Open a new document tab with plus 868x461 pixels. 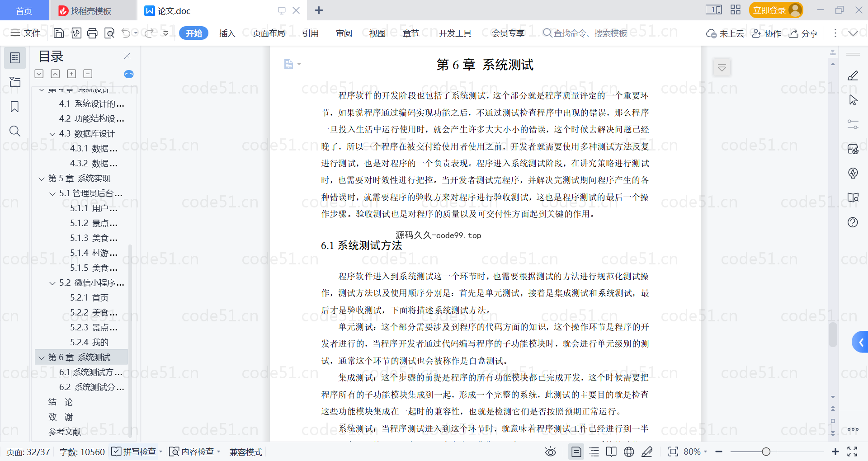[x=319, y=10]
